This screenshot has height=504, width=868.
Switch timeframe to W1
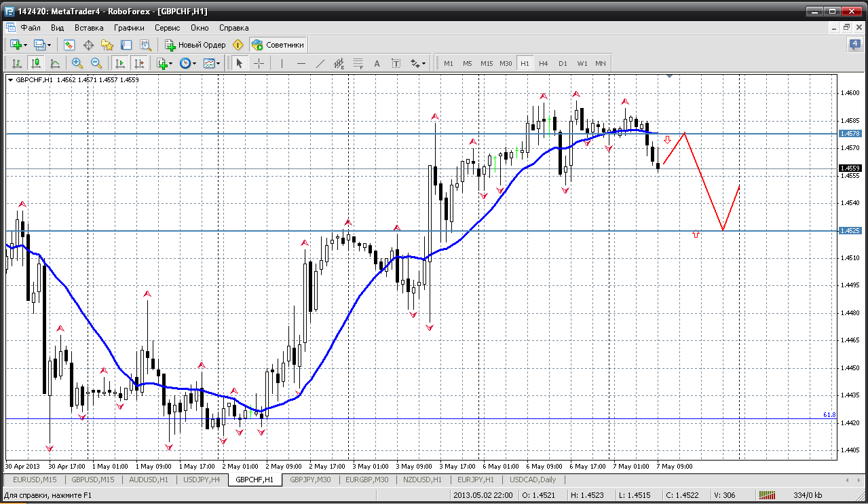tap(582, 63)
